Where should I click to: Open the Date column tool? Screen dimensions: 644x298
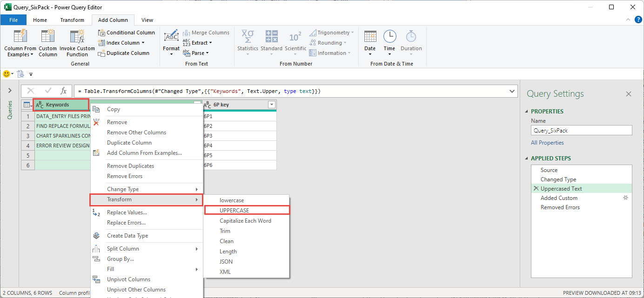tap(370, 37)
